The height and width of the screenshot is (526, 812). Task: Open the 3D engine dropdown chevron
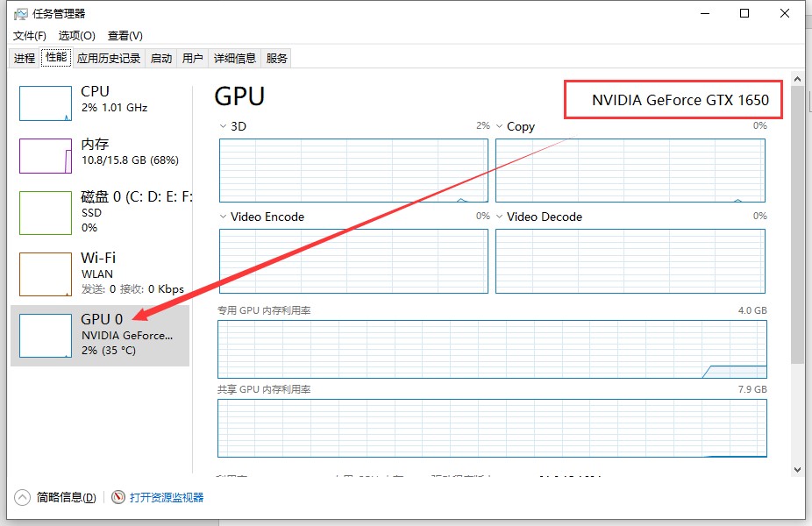[x=224, y=126]
